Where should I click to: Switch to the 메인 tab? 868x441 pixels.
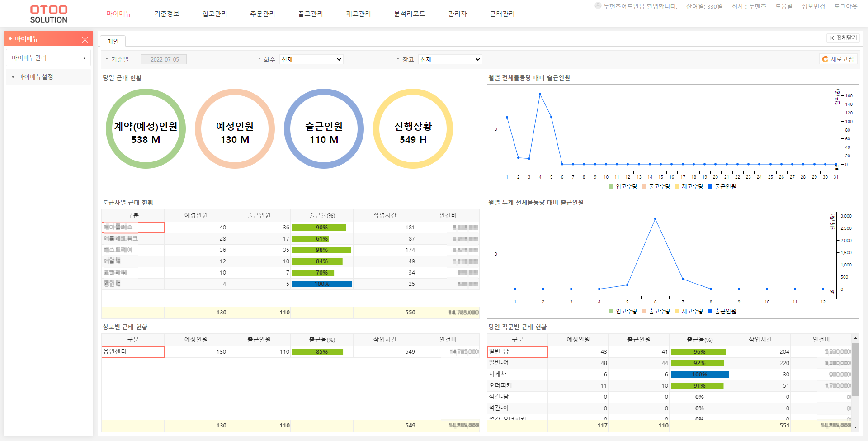point(113,42)
